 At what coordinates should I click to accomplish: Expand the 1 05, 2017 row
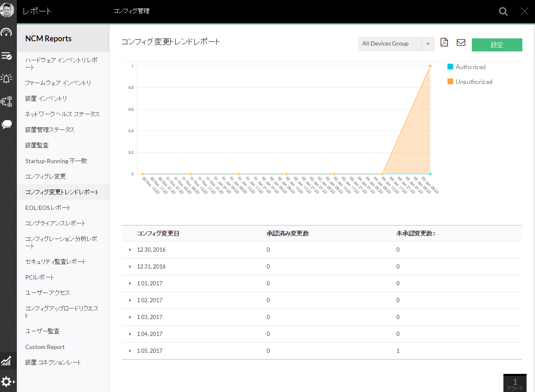tap(131, 351)
